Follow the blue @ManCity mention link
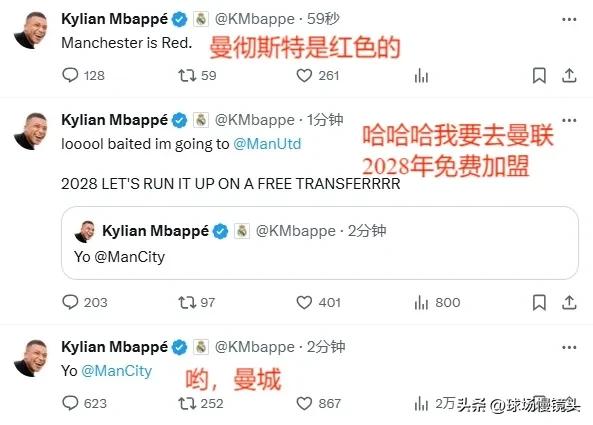 point(116,371)
